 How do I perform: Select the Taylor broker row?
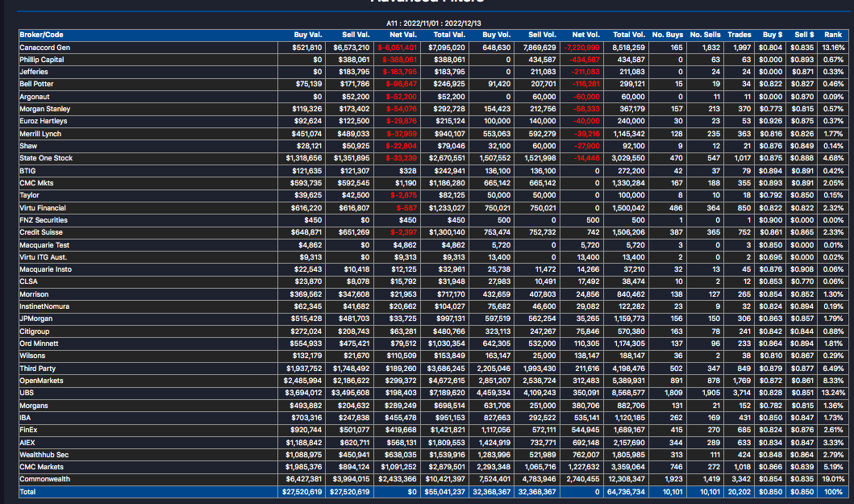click(434, 195)
